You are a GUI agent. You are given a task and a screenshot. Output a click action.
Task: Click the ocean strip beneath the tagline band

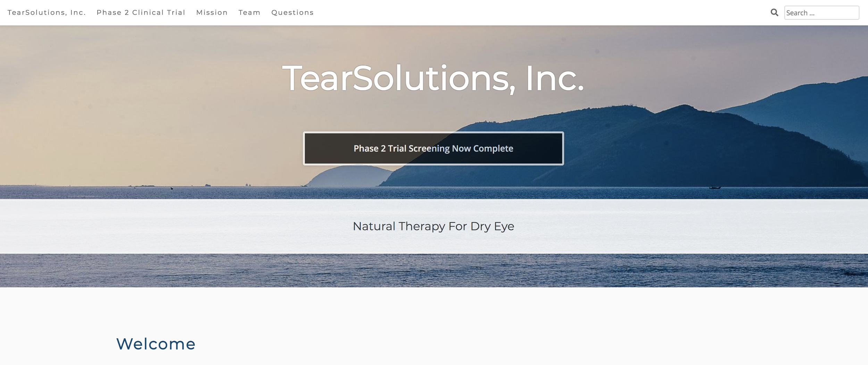[x=434, y=270]
